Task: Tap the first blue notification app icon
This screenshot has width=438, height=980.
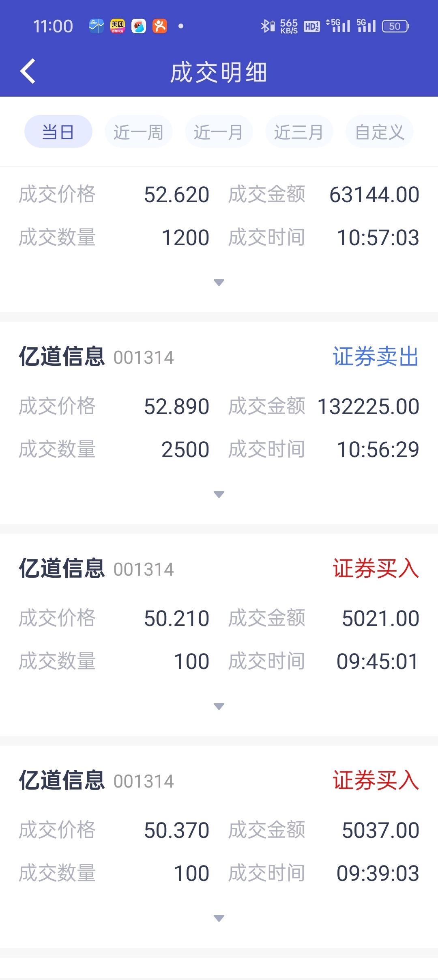Action: (x=97, y=26)
